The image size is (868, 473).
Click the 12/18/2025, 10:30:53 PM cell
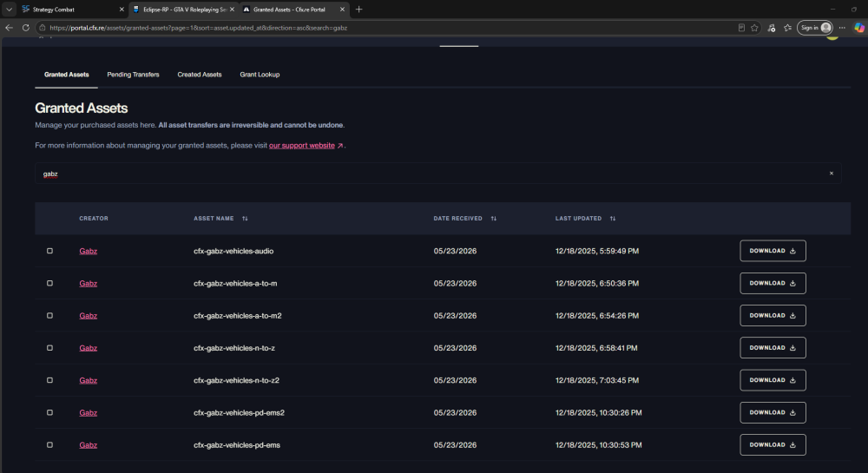point(598,445)
